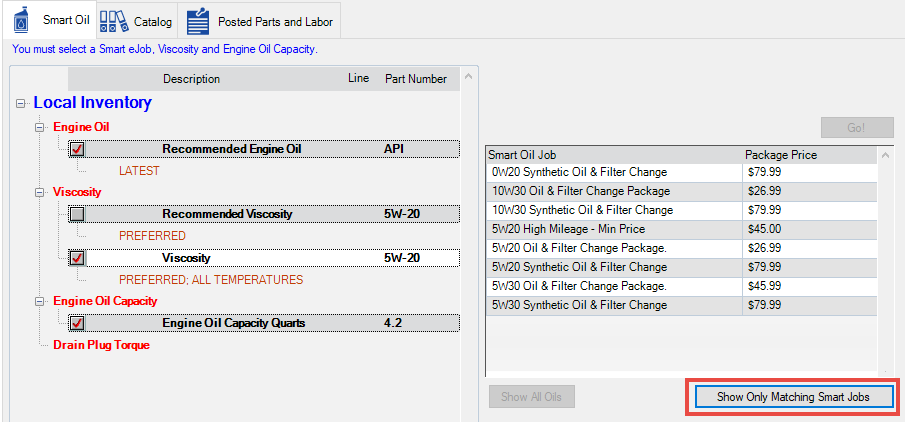Click the PREFERRED; ALL TEMPERATURES note
This screenshot has height=422, width=905.
pos(211,280)
